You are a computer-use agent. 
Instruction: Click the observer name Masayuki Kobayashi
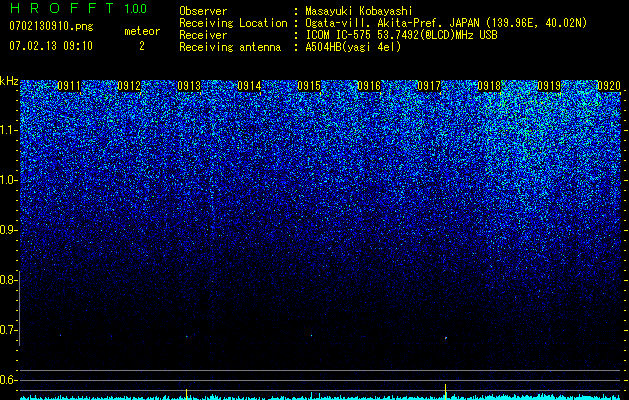pyautogui.click(x=359, y=11)
